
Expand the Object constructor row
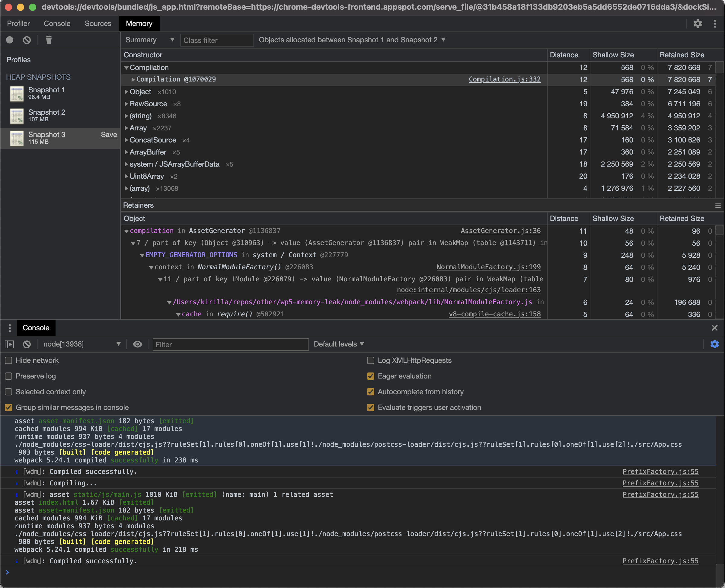tap(127, 92)
